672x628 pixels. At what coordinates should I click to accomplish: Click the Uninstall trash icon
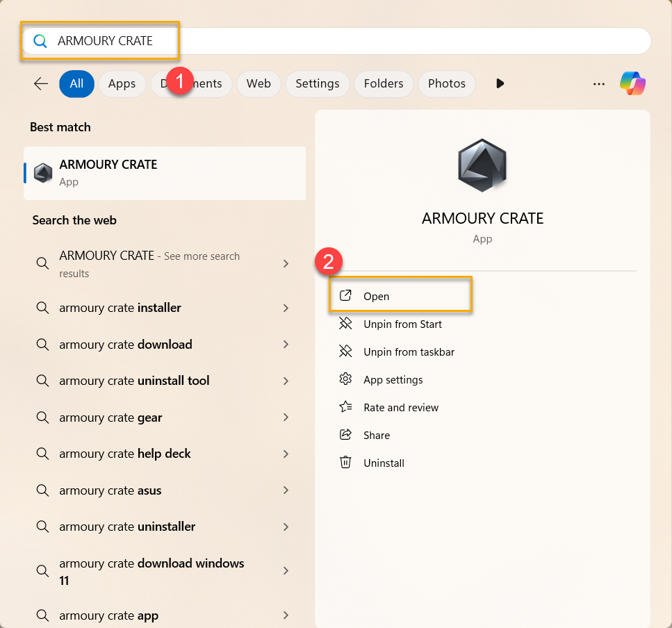[345, 463]
